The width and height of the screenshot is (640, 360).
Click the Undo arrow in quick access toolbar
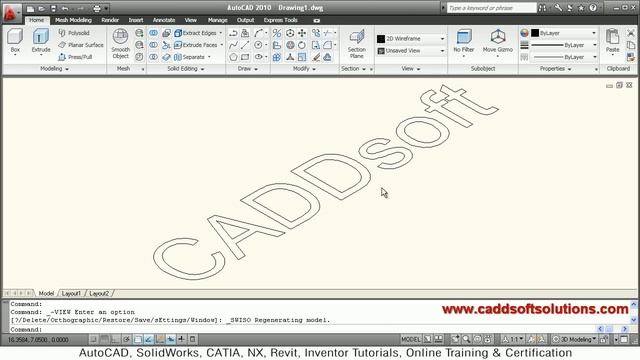coord(64,8)
